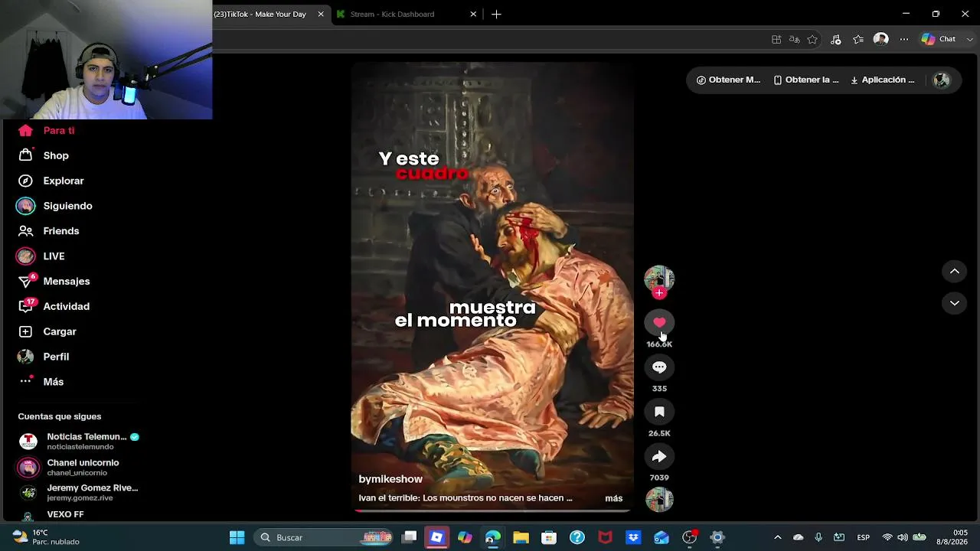The height and width of the screenshot is (551, 980).
Task: Pause the playing video by clicking it
Action: (492, 286)
